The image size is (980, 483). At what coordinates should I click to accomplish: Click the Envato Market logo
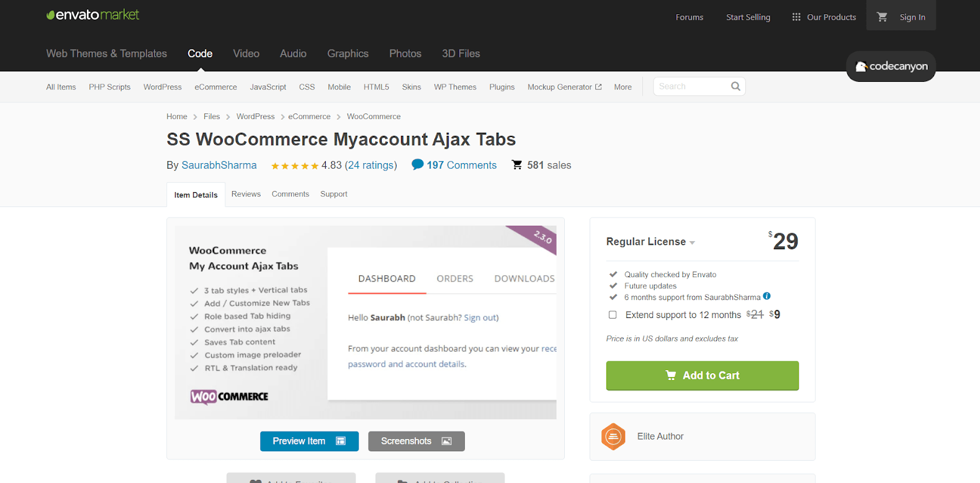tap(93, 15)
